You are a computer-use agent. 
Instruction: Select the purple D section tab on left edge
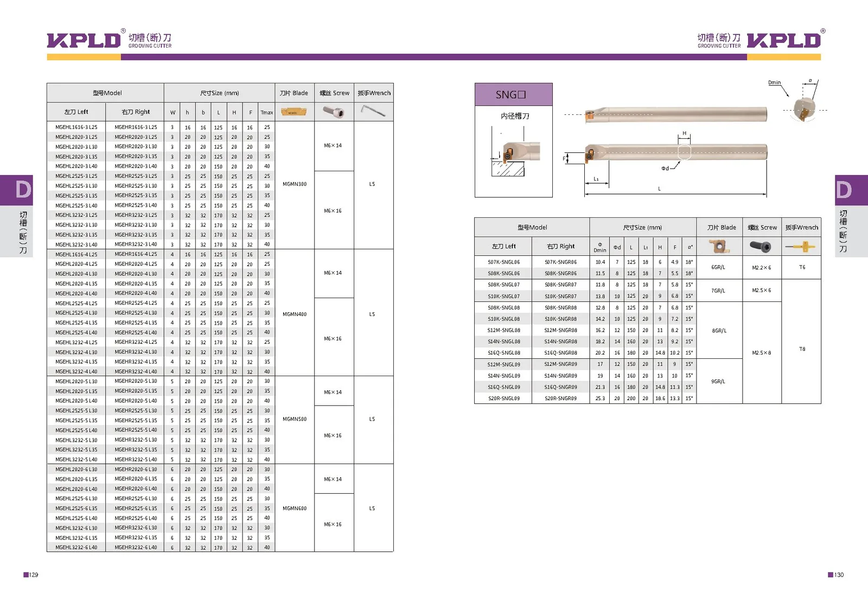coord(16,190)
